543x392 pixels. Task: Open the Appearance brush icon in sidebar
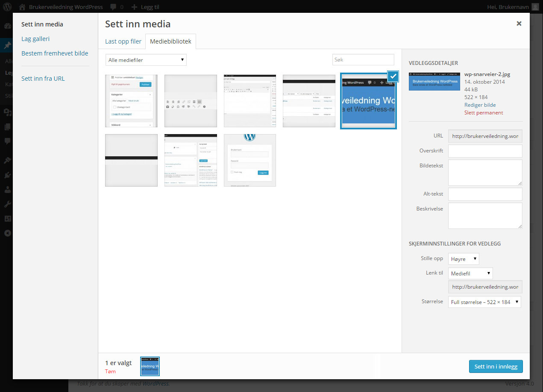7,160
